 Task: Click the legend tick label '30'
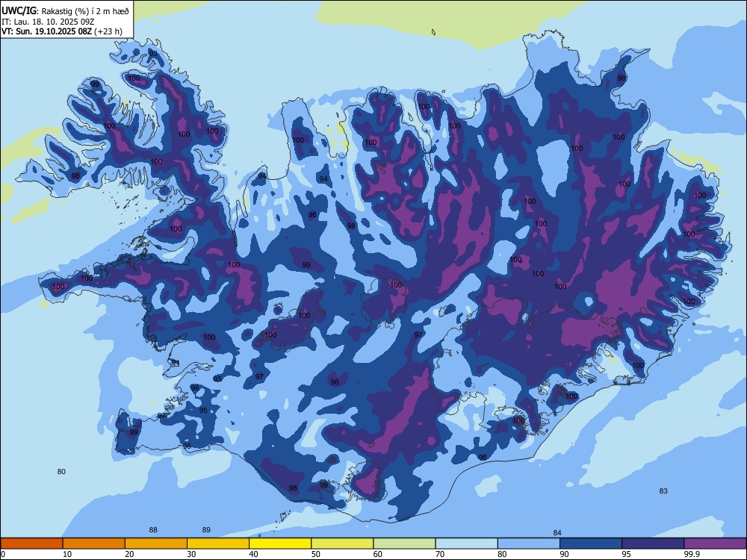tap(191, 554)
